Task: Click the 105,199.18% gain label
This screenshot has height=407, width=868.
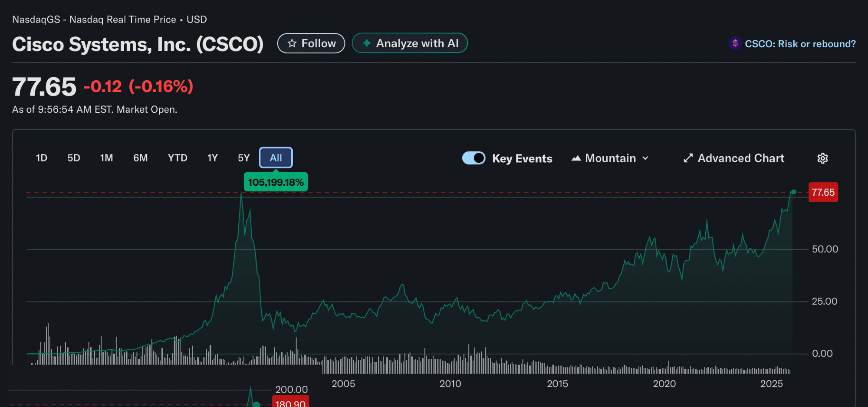Action: 276,182
